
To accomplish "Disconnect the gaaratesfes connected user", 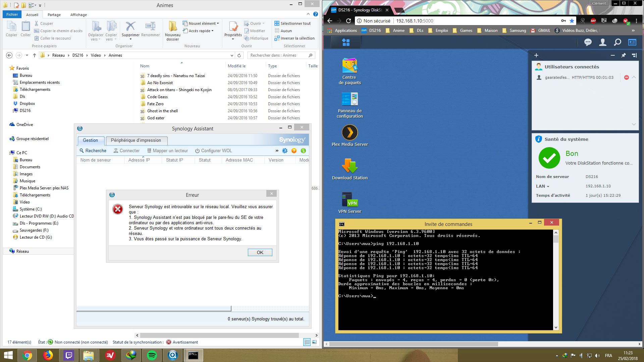I will coord(626,77).
